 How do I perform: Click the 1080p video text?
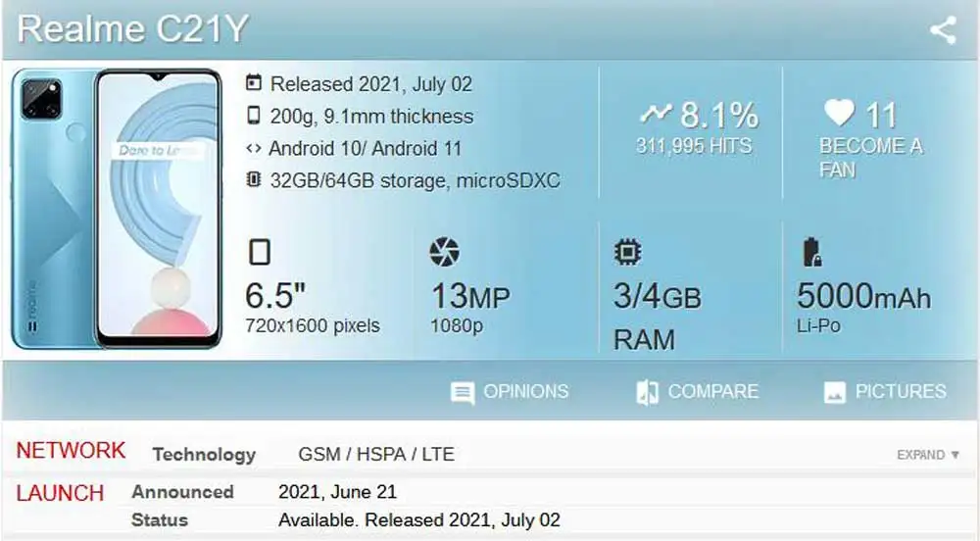coord(457,325)
